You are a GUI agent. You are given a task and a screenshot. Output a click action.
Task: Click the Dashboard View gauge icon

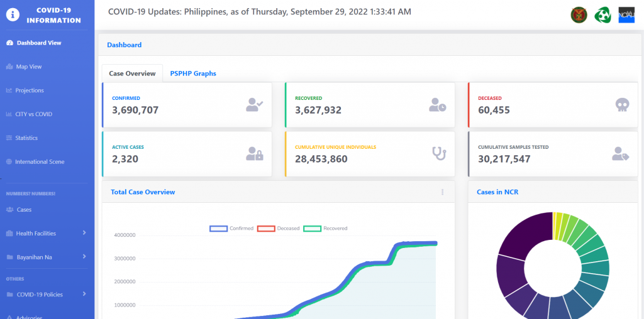pyautogui.click(x=10, y=43)
